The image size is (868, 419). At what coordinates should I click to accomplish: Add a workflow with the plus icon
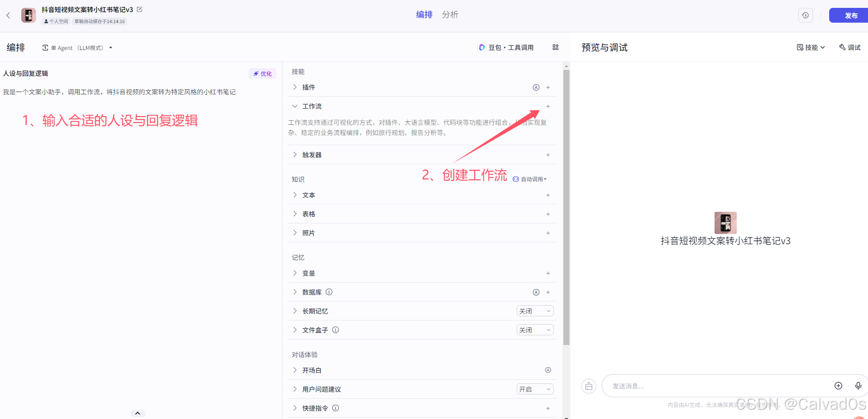(x=548, y=106)
